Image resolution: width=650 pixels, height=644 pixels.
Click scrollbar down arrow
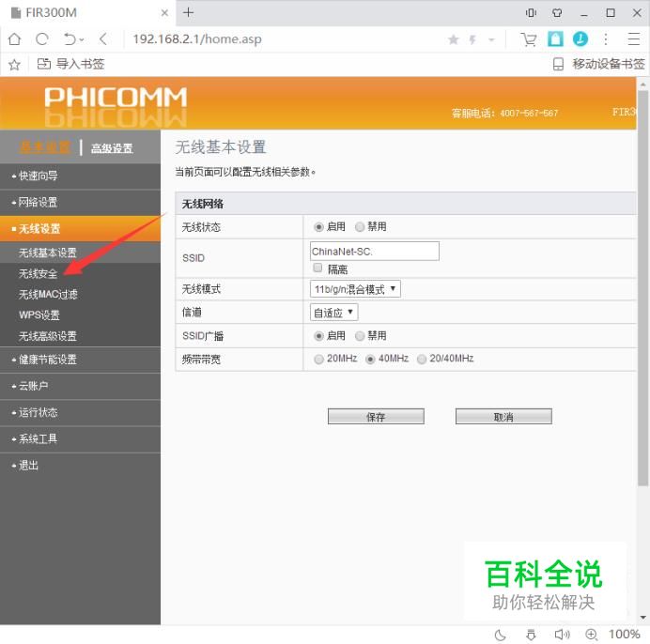642,618
